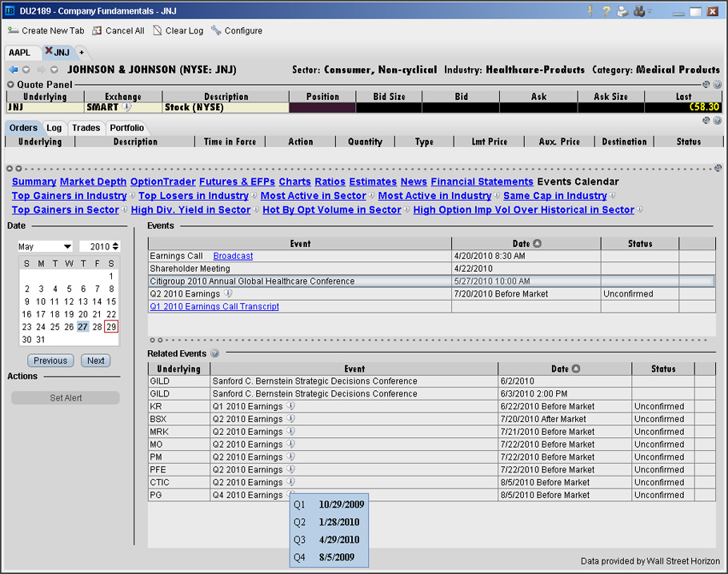
Task: Click info icon after Top Losers in Industry
Action: click(254, 195)
